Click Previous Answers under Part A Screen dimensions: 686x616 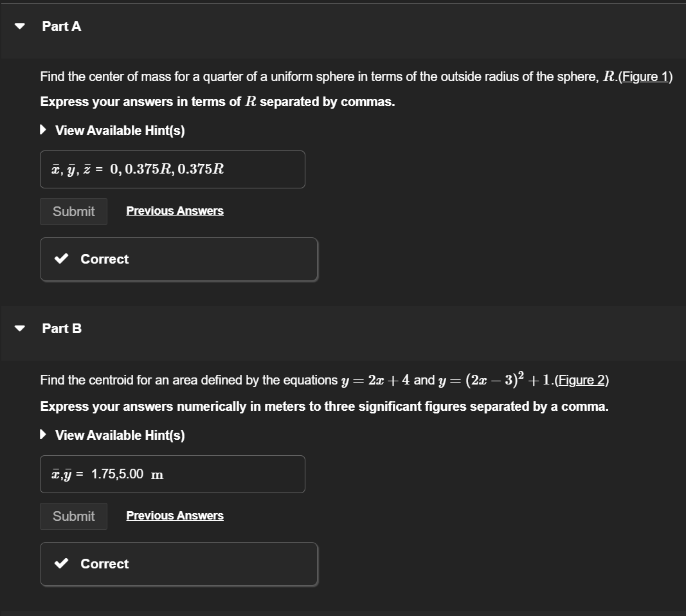[174, 210]
